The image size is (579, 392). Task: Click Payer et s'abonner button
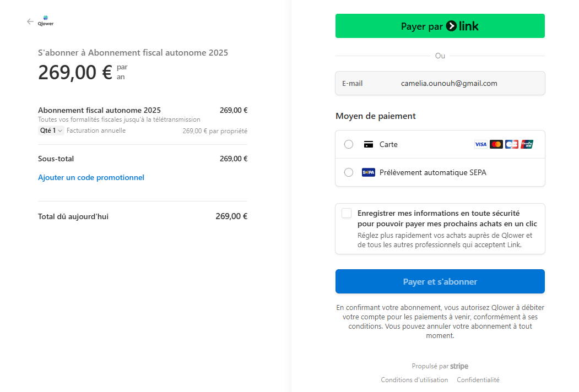click(x=440, y=281)
